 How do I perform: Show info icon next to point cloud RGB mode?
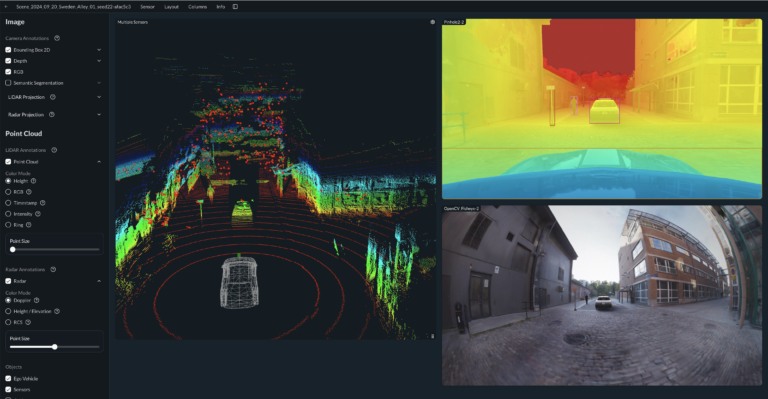point(28,192)
